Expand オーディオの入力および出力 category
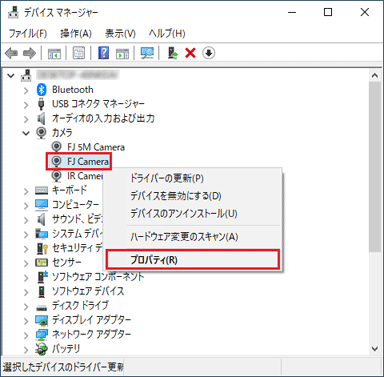This screenshot has width=384, height=377. (x=26, y=119)
